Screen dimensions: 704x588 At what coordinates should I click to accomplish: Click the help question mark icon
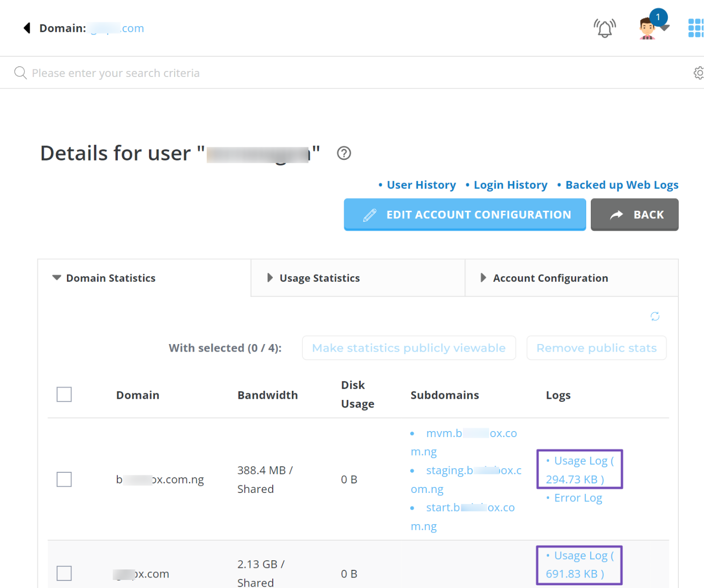point(344,153)
